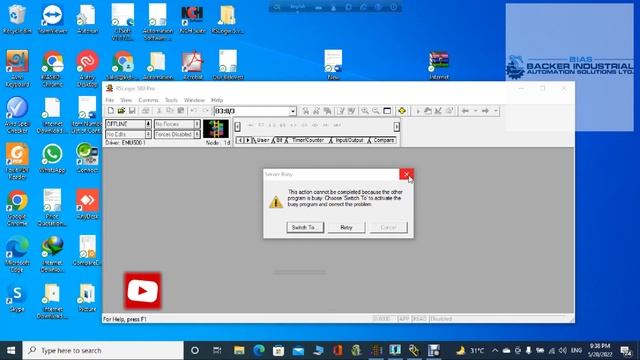Switch to the Compare instruction tab
This screenshot has width=640, height=360.
tap(383, 140)
